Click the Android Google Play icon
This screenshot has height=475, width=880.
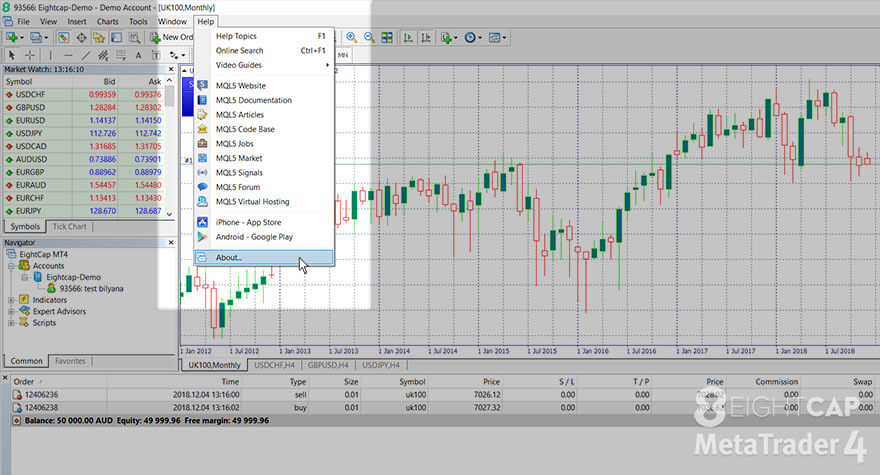203,237
